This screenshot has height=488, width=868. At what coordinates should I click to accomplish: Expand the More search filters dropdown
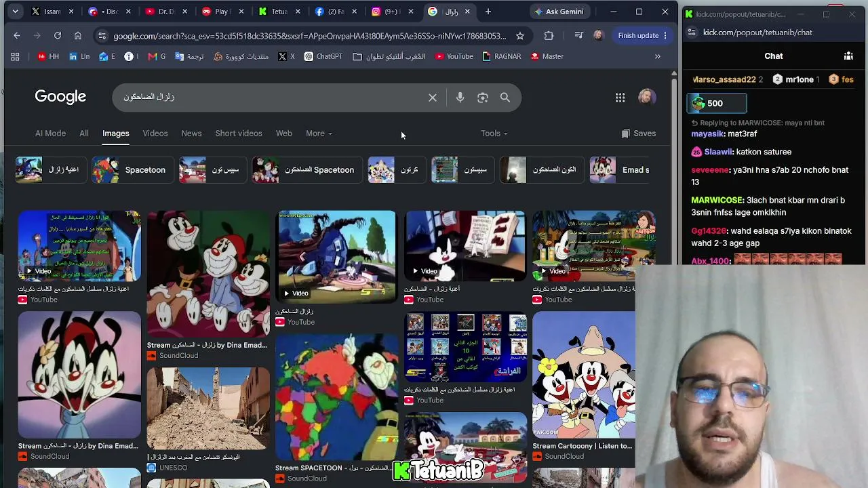[319, 134]
